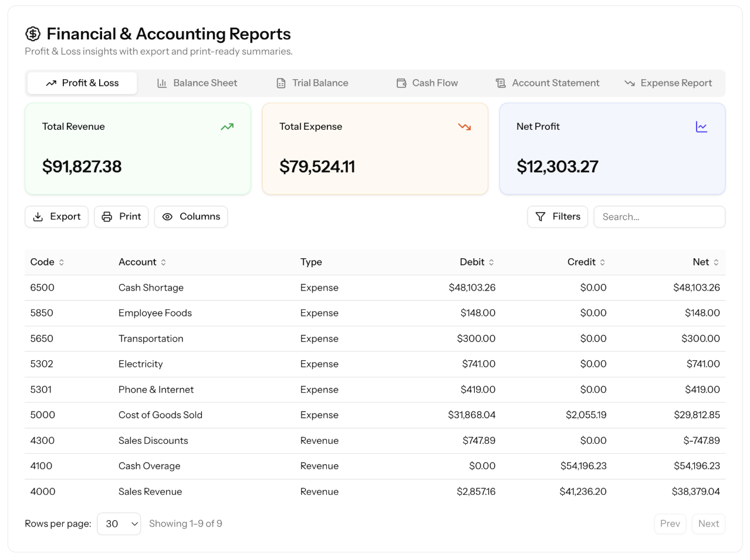Sort the table by Code column arrows
This screenshot has height=560, width=750.
(x=62, y=262)
